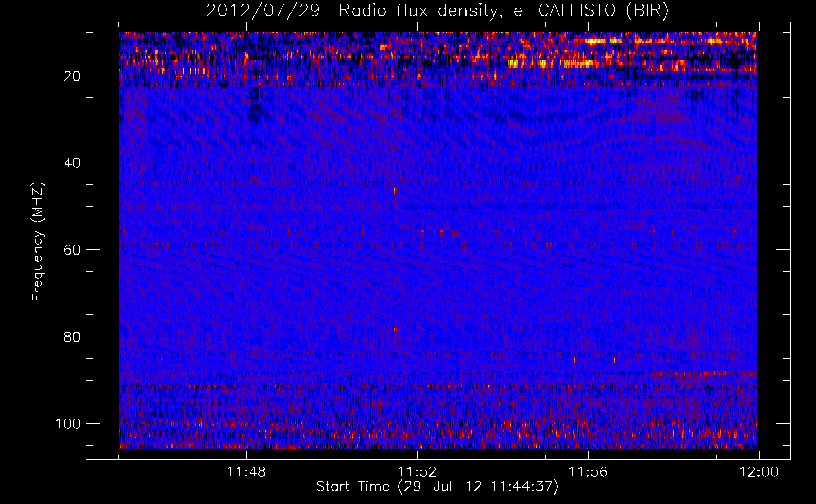816x504 pixels.
Task: Click the 11:48 time tick label
Action: coord(246,472)
